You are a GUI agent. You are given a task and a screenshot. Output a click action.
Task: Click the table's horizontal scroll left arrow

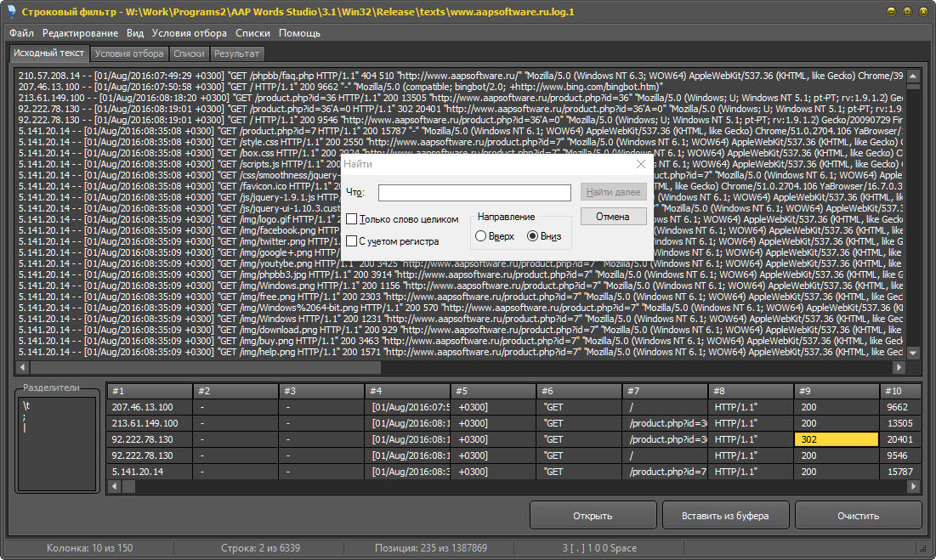pos(112,487)
